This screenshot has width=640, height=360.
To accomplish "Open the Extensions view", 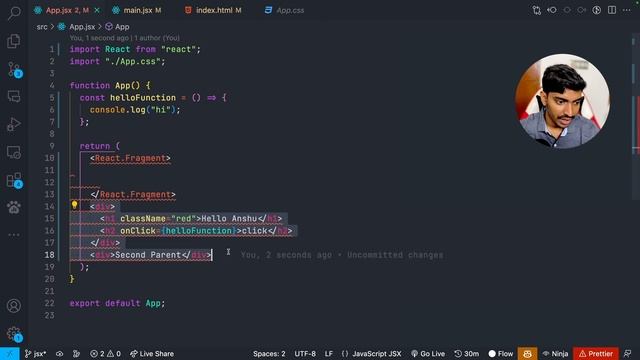I will pos(14,180).
